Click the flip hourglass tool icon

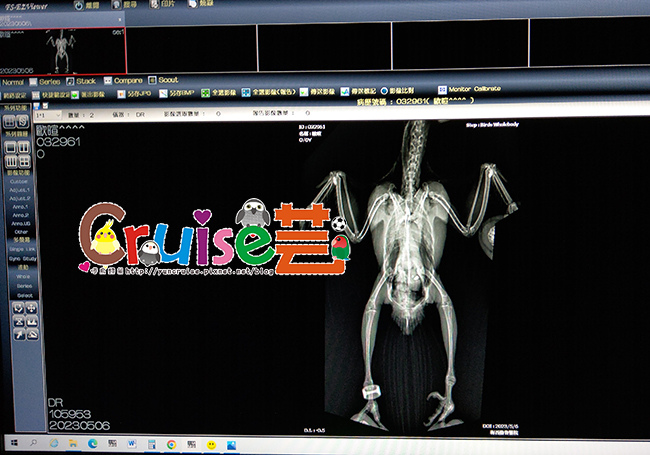click(19, 321)
